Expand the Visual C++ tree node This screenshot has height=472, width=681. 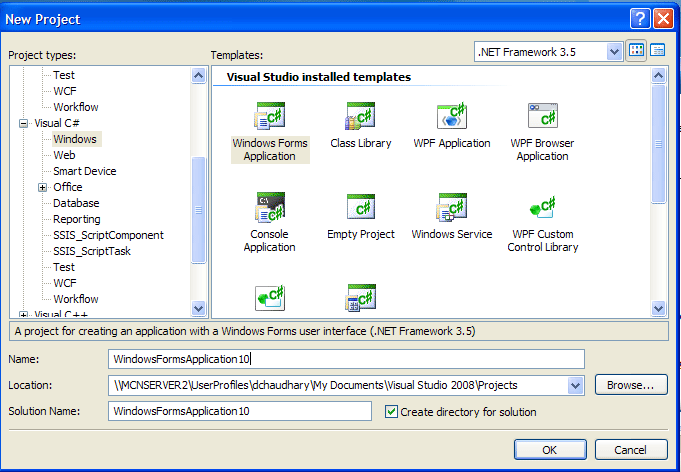24,314
